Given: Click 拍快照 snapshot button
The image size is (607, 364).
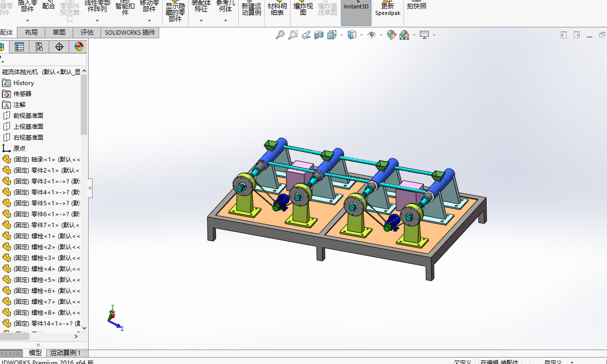Looking at the screenshot, I should (416, 6).
